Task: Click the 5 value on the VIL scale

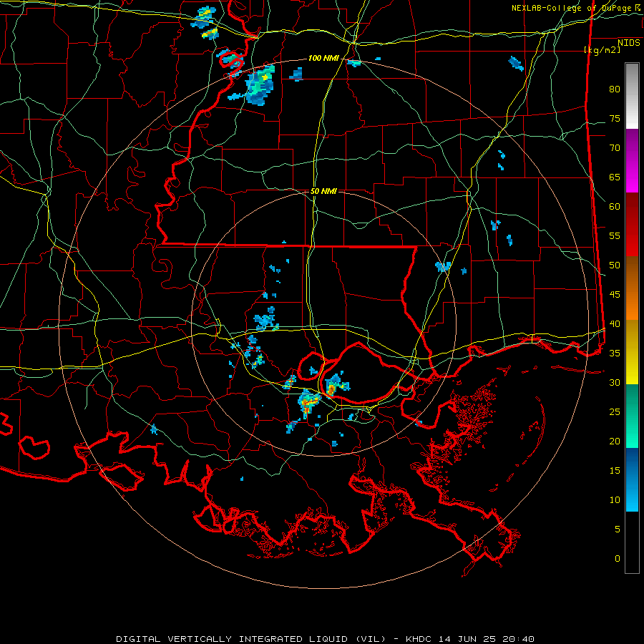Action: (618, 530)
